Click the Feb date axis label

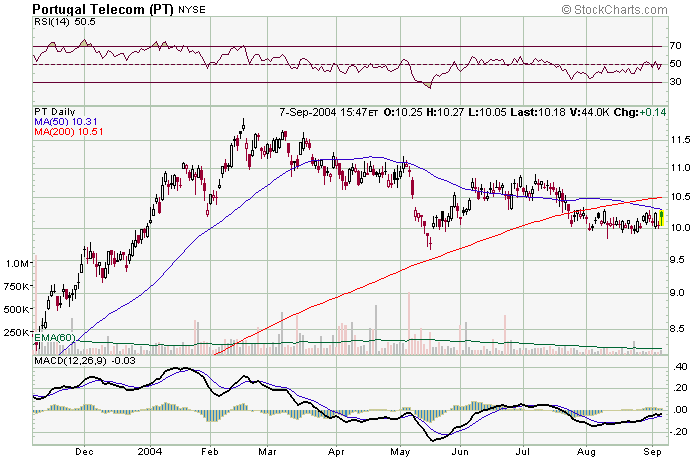210,452
